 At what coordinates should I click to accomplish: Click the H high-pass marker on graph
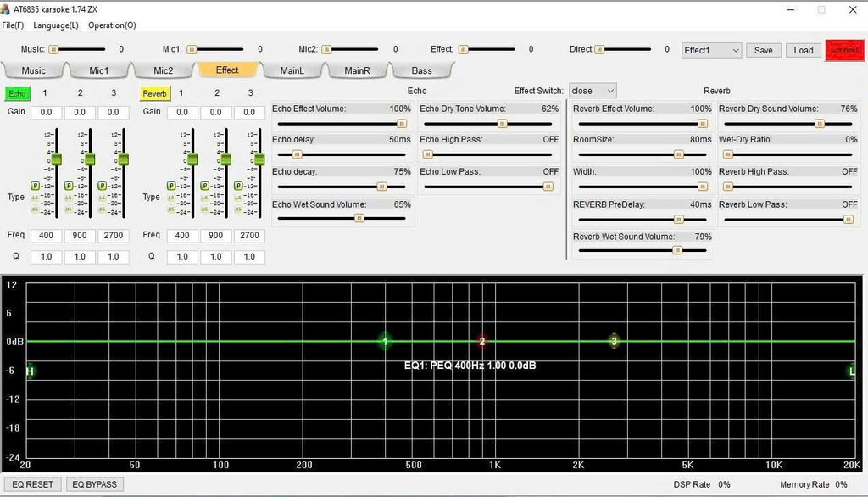[x=30, y=371]
